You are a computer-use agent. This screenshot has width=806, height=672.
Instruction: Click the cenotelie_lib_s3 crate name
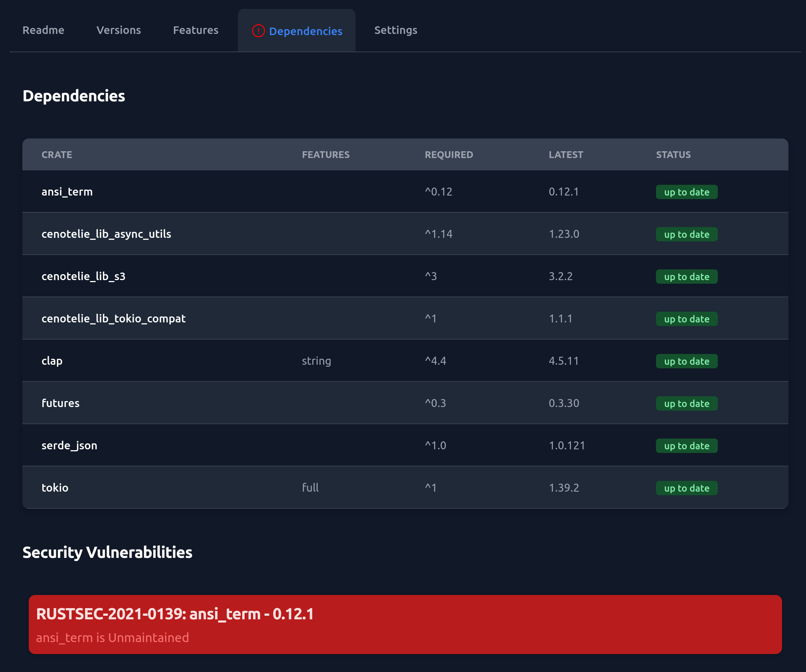83,277
